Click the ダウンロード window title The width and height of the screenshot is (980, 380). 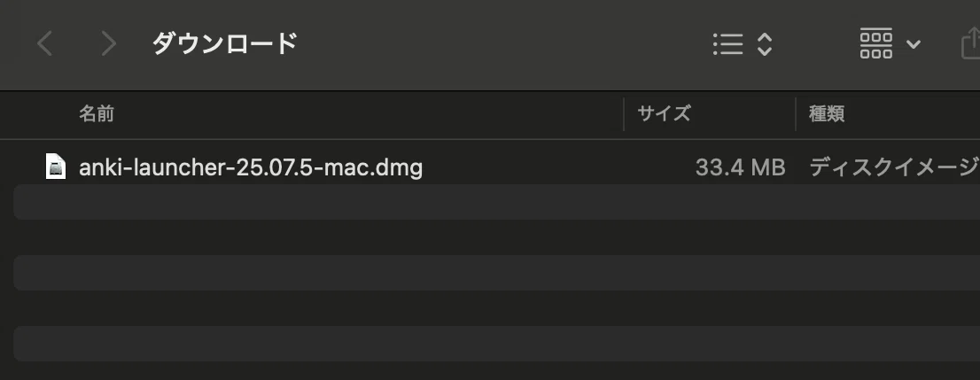224,43
